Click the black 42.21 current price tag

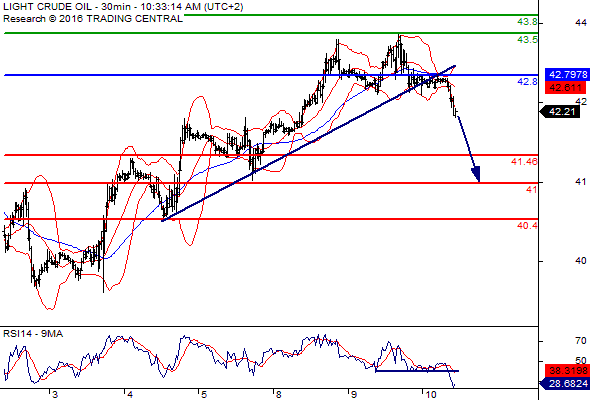pyautogui.click(x=560, y=112)
